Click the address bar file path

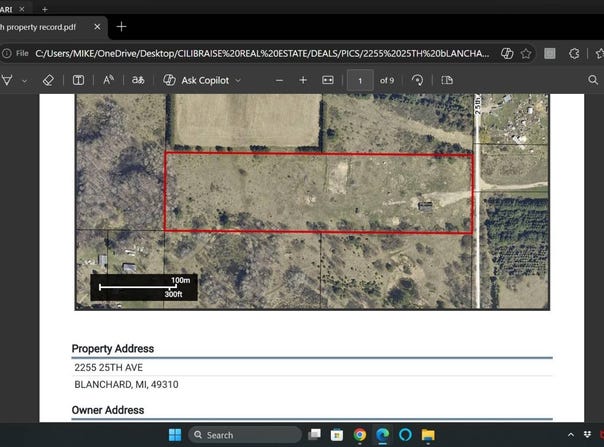point(262,53)
